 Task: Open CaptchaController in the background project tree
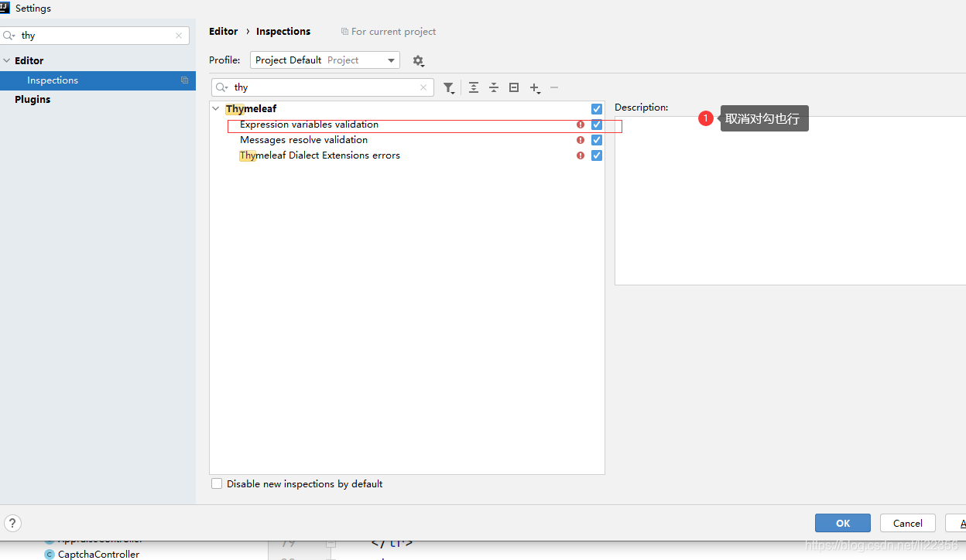pyautogui.click(x=98, y=555)
